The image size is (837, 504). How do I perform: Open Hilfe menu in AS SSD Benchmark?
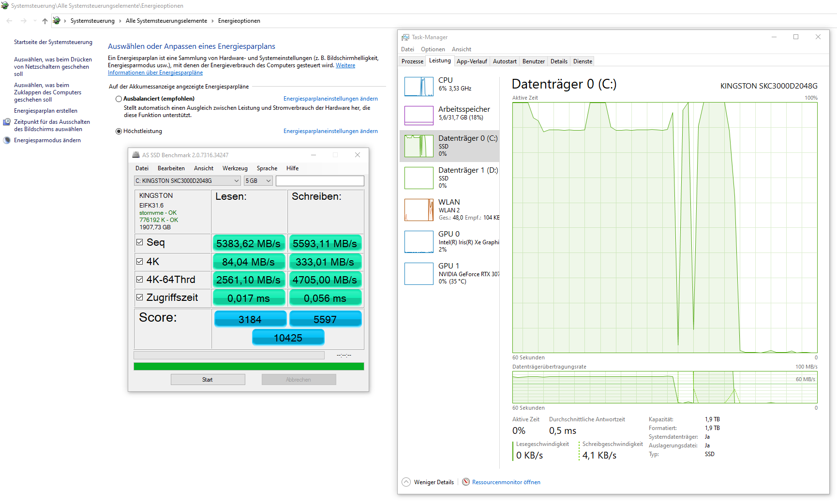[x=292, y=168]
